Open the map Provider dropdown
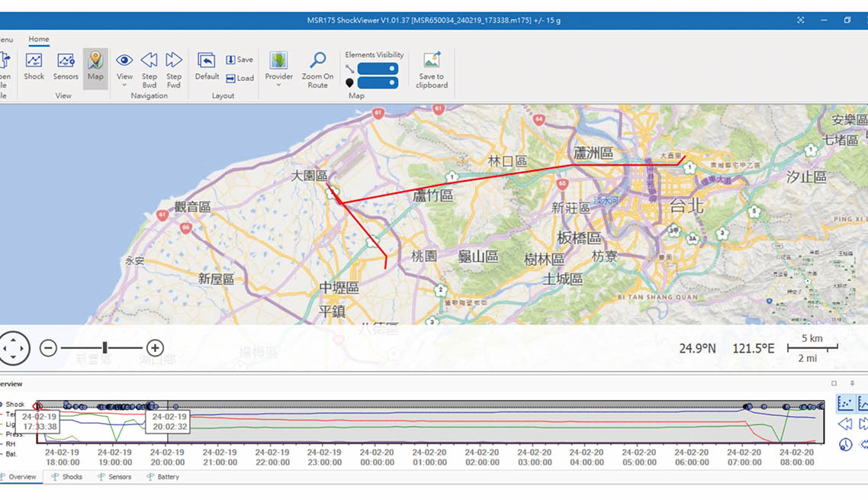Screen dimensions: 868x500 pos(278,69)
